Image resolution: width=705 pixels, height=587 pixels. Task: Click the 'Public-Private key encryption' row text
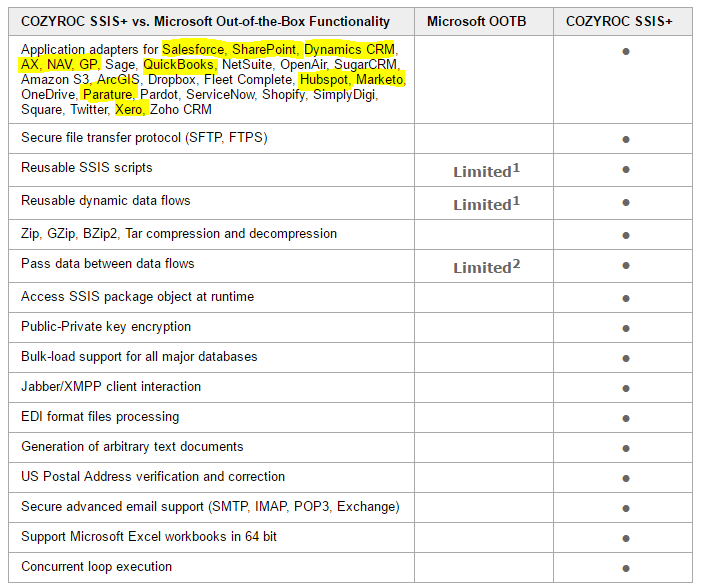click(x=106, y=327)
